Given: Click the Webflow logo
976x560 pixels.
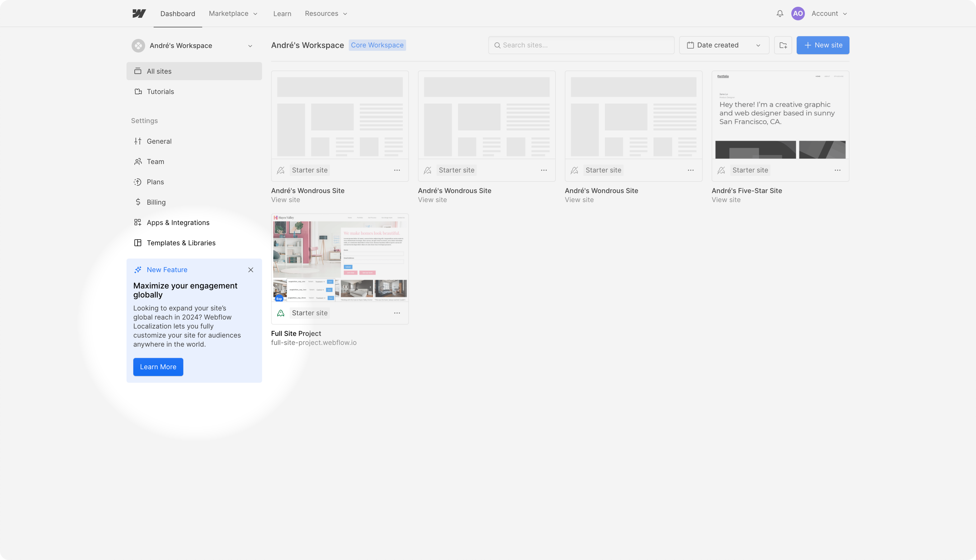Looking at the screenshot, I should (139, 13).
